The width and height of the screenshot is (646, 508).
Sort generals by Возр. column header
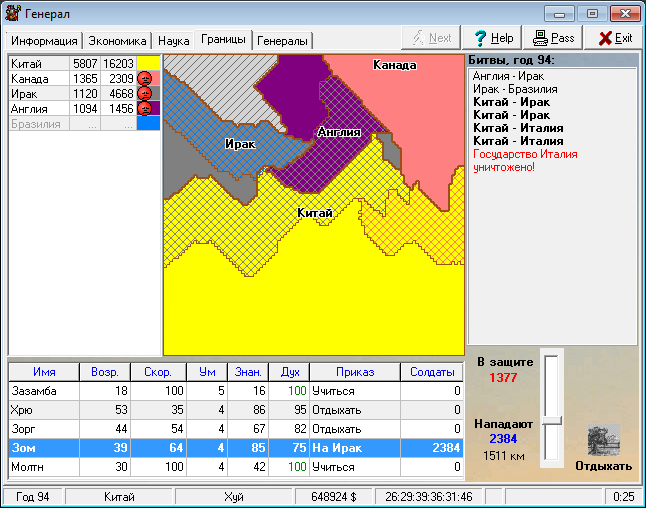pos(105,372)
